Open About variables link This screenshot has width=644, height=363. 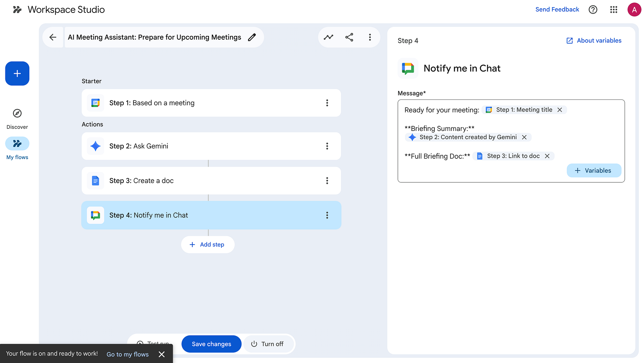click(x=594, y=40)
